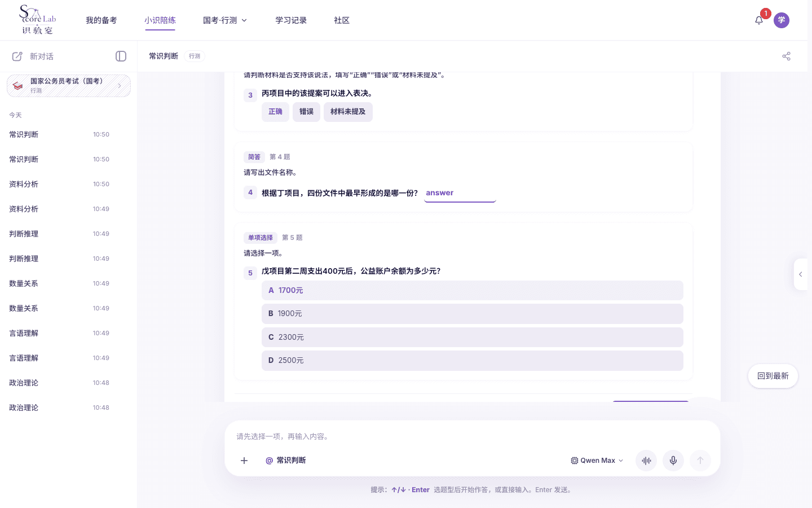This screenshot has width=812, height=508.
Task: Click the send arrow button
Action: pyautogui.click(x=700, y=461)
